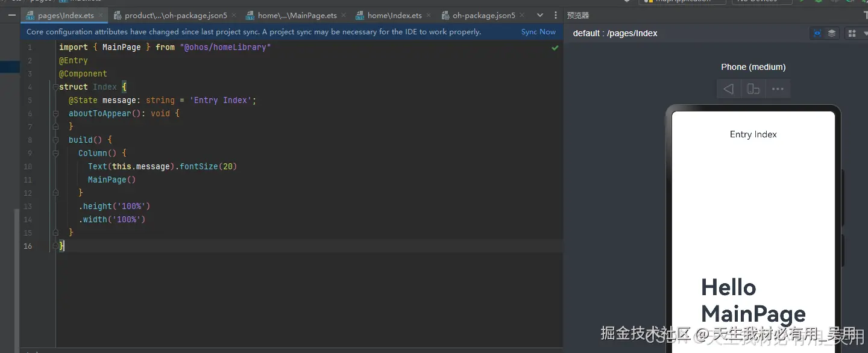Click Entry Index text in phone preview

pyautogui.click(x=753, y=134)
